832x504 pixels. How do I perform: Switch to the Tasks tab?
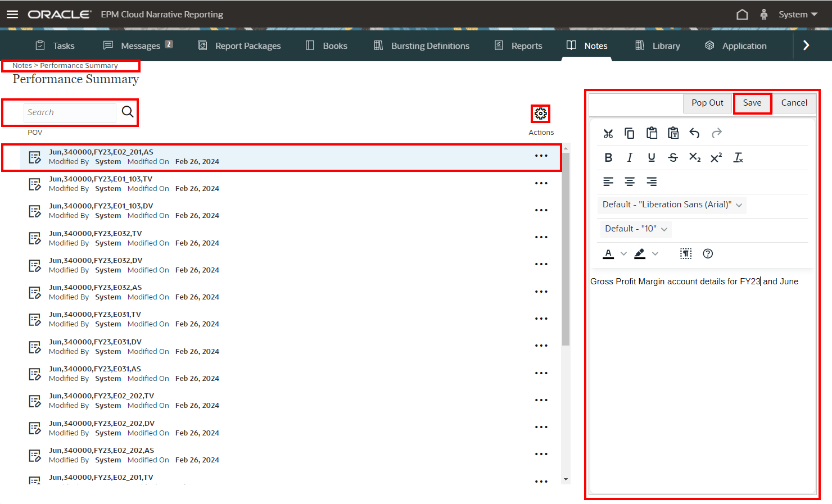click(x=55, y=46)
